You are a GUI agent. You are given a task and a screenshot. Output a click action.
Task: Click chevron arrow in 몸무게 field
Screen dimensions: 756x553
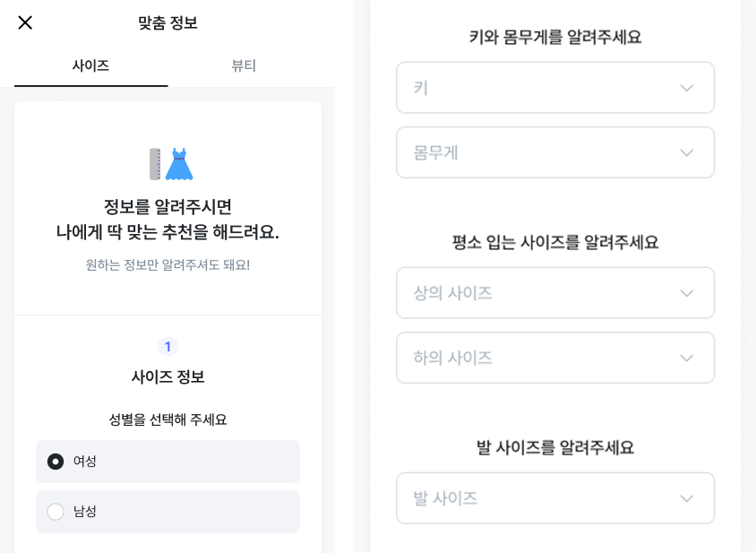[686, 152]
